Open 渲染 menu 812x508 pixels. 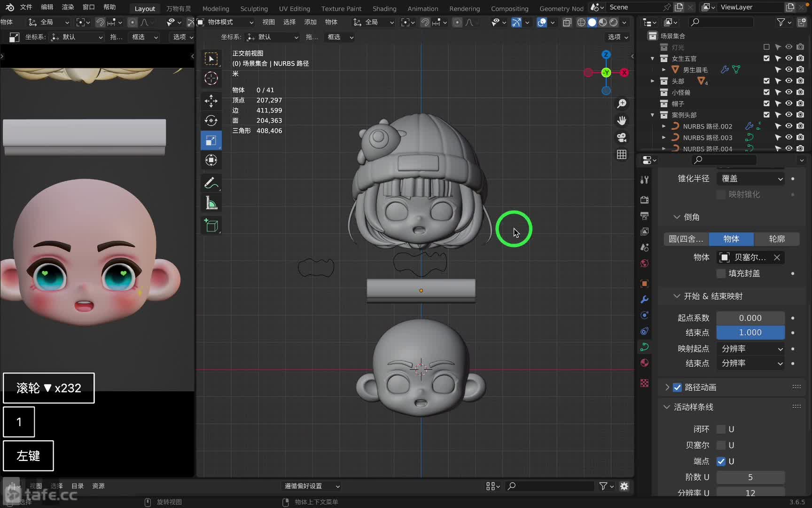tap(68, 7)
